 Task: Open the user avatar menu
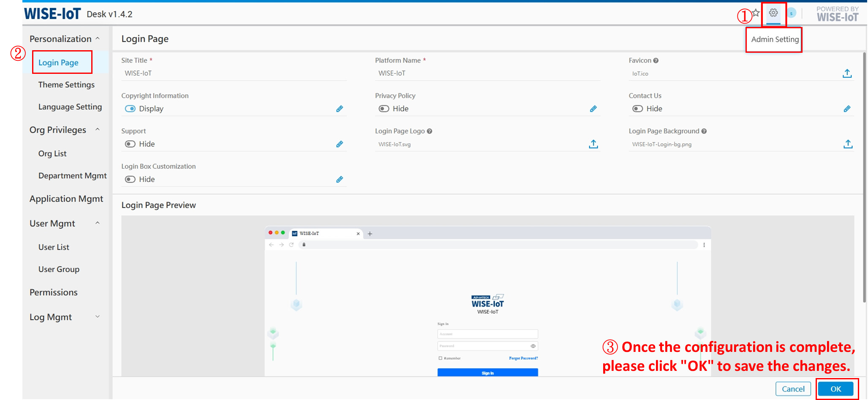pyautogui.click(x=792, y=13)
